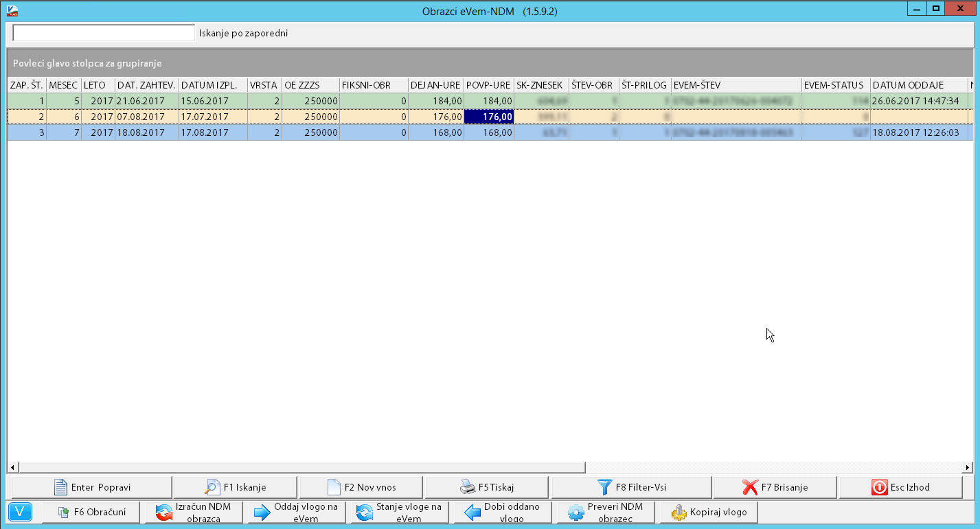Fetch with Dobi oddano vlogo button
Screen dimensions: 980x529
(x=503, y=513)
